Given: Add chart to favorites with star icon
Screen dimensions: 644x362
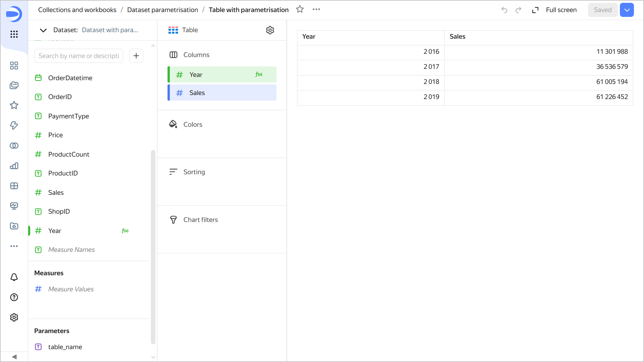Looking at the screenshot, I should (x=300, y=10).
